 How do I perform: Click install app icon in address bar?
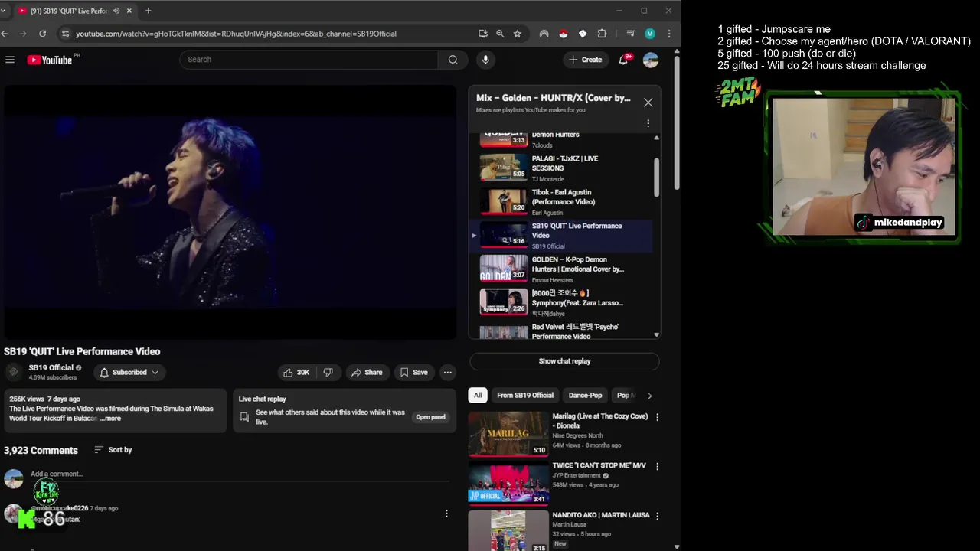point(482,34)
